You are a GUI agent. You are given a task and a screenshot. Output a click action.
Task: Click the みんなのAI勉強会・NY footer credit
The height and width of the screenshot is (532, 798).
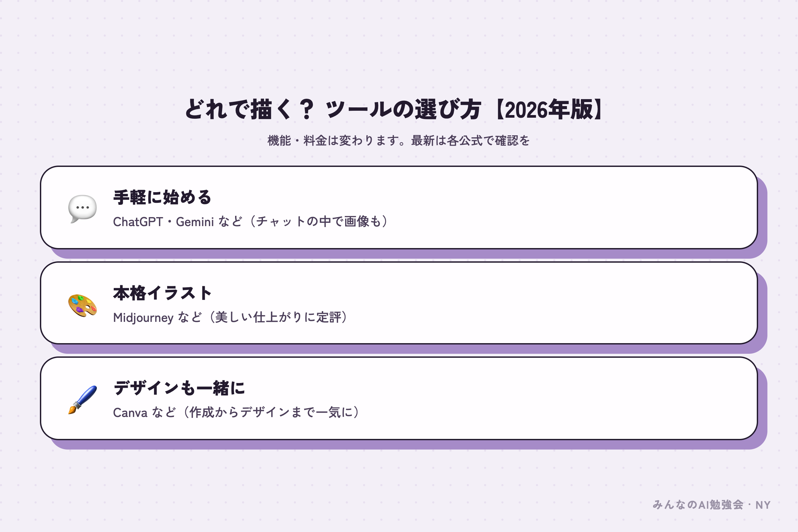point(712,504)
